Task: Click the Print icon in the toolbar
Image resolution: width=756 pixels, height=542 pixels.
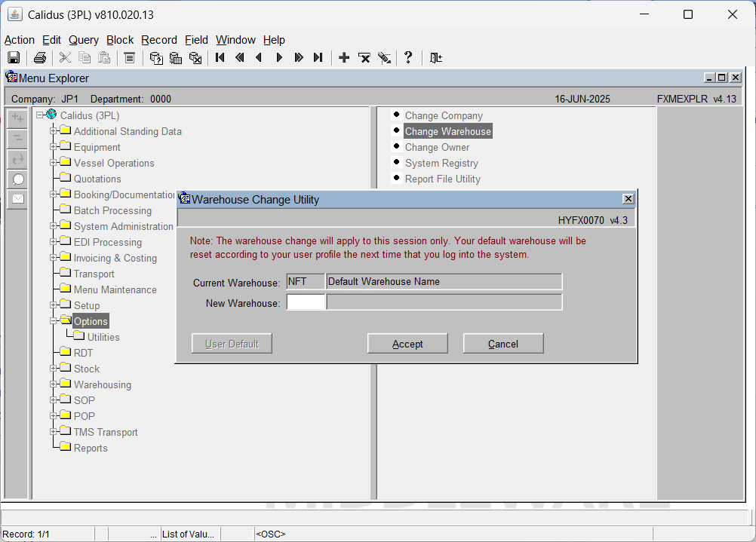Action: click(40, 58)
